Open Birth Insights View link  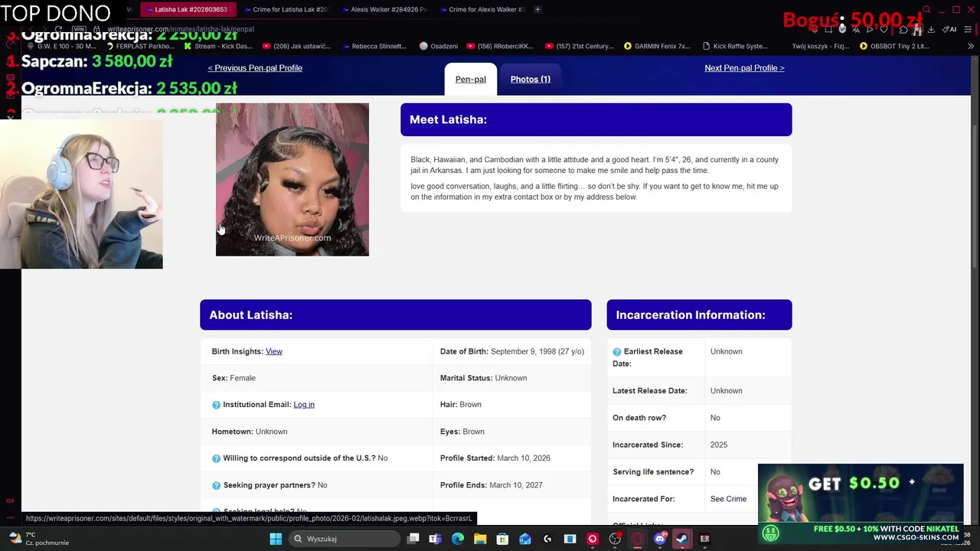273,351
